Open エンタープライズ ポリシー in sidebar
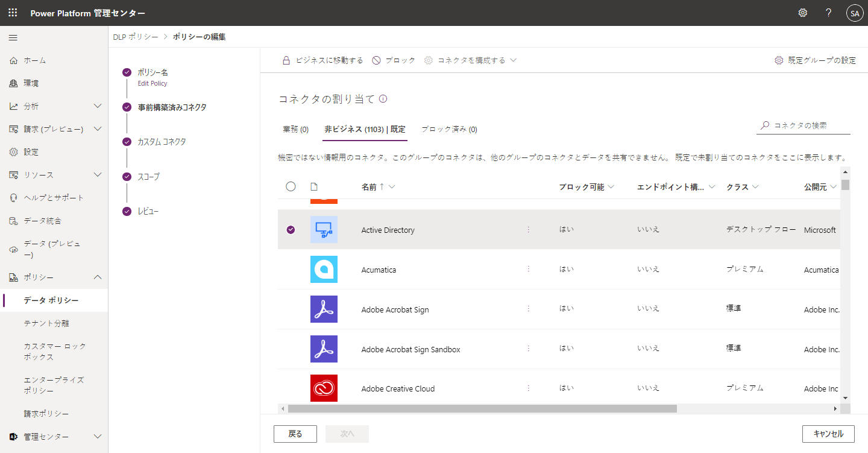 click(x=54, y=385)
